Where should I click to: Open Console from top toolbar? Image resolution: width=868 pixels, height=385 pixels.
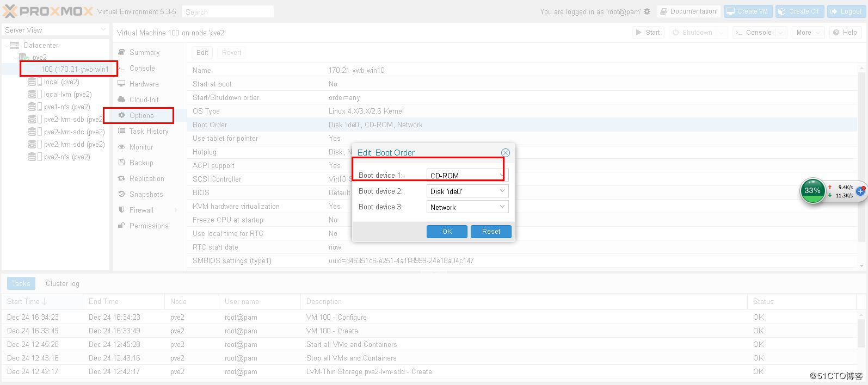point(754,33)
